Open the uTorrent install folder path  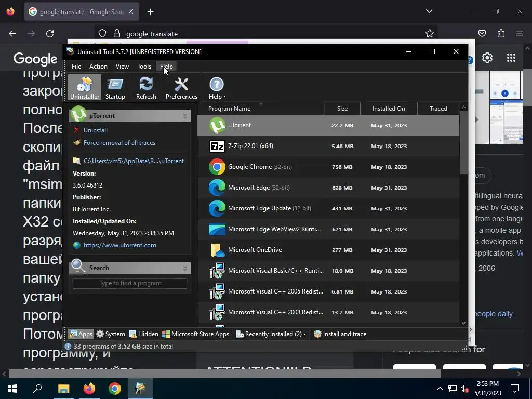[x=134, y=161]
